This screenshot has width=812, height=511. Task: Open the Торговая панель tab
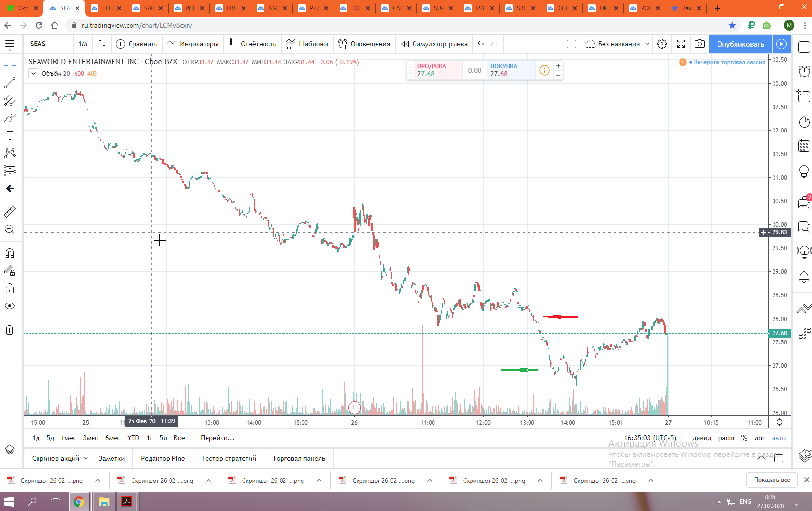(299, 458)
